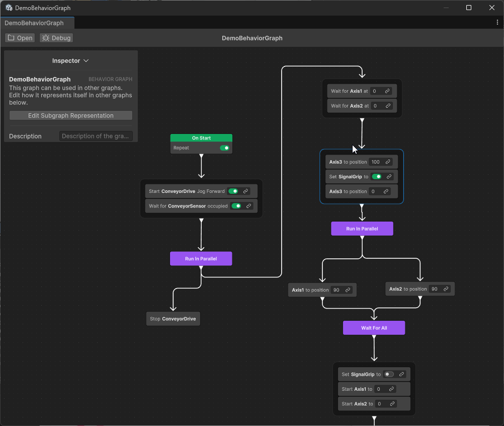This screenshot has width=504, height=426.
Task: Click link icon on Wait for Axis1
Action: (387, 91)
